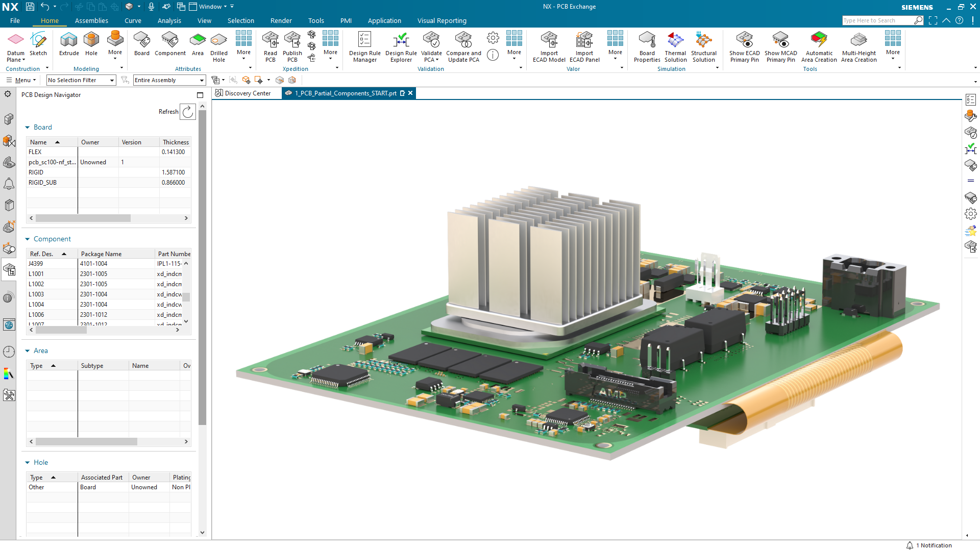Switch to the Assemblies ribbon tab
This screenshot has height=551, width=980.
pos(91,20)
